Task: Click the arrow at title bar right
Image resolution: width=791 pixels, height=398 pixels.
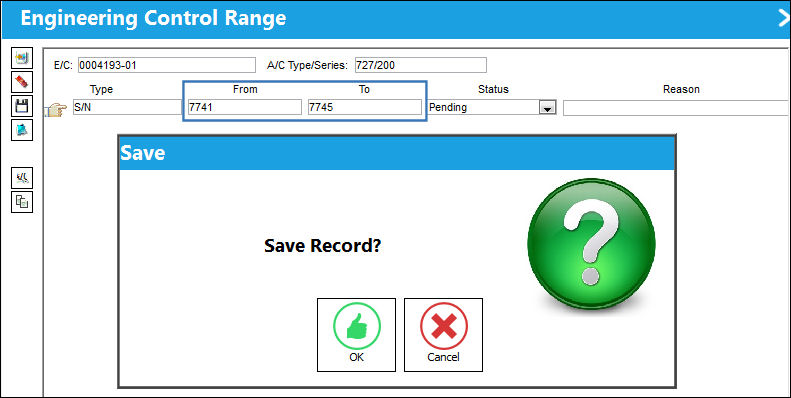Action: click(784, 19)
